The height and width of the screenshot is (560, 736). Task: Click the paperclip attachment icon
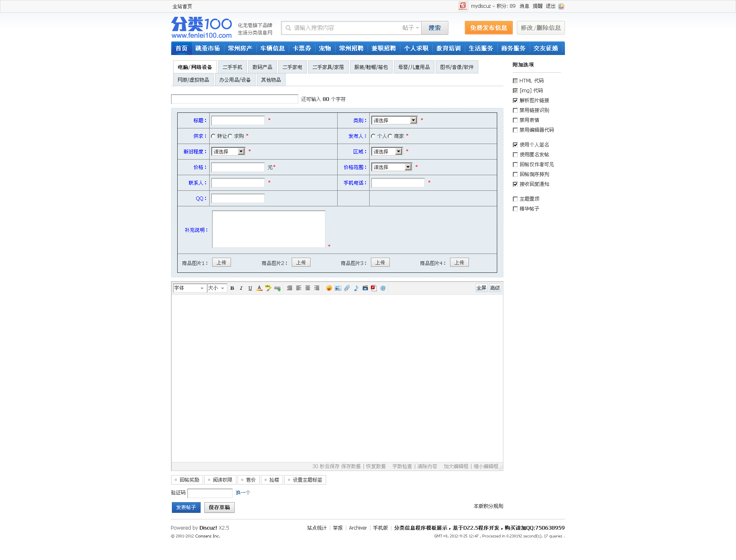(x=347, y=288)
